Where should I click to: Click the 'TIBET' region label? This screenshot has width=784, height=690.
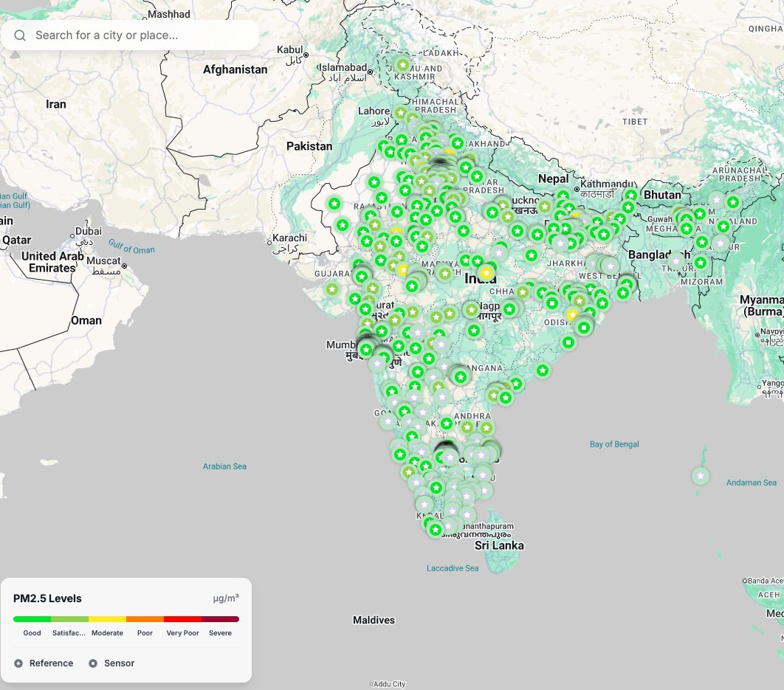(635, 122)
